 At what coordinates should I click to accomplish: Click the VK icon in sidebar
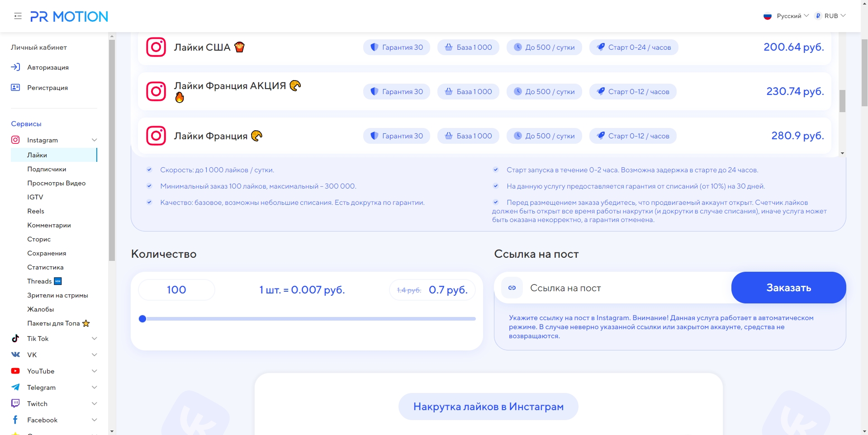15,355
